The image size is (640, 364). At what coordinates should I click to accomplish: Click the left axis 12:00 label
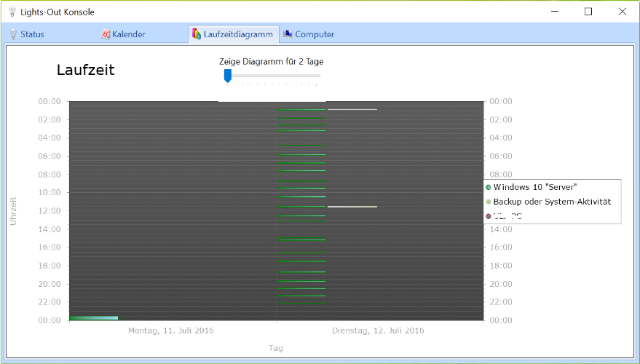tap(50, 211)
